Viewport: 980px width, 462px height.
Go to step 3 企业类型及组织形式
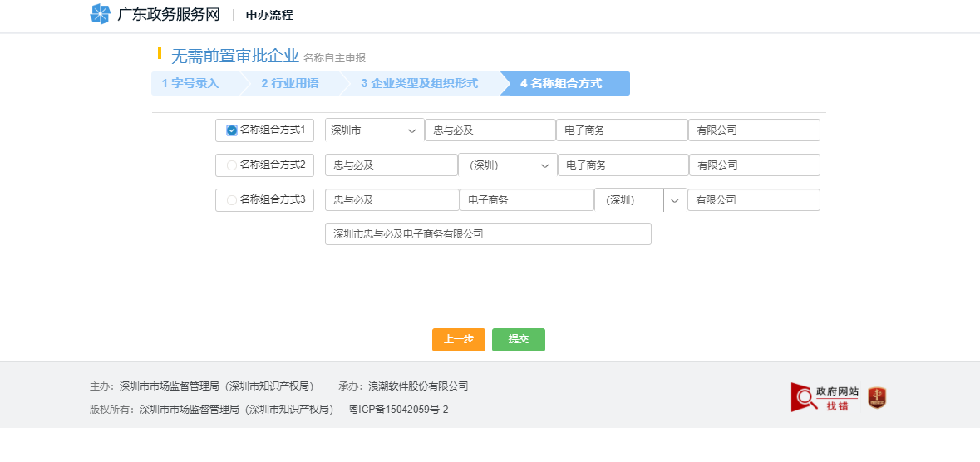[420, 84]
